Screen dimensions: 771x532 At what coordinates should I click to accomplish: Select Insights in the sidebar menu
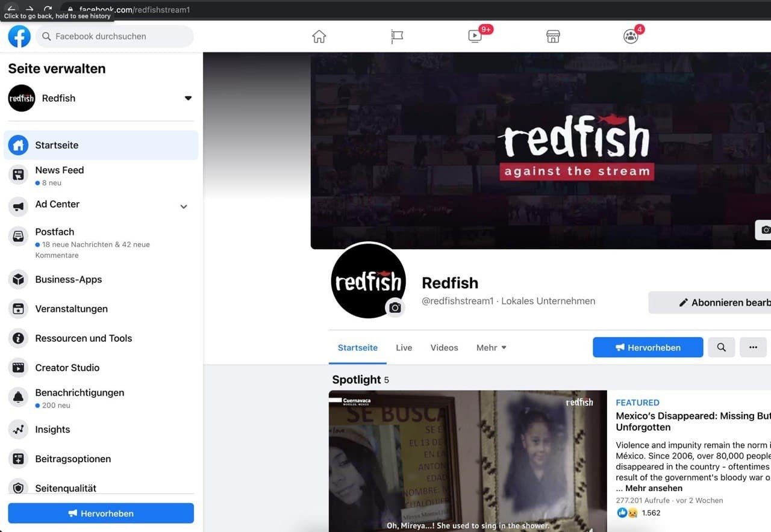tap(101, 429)
